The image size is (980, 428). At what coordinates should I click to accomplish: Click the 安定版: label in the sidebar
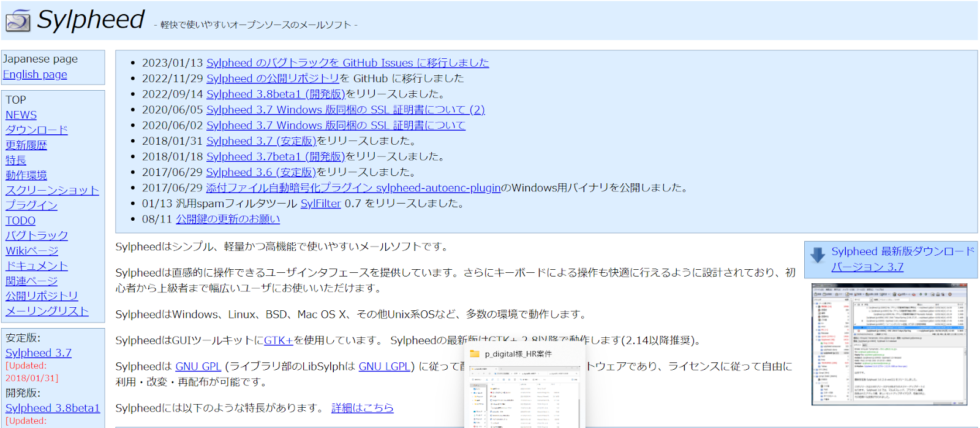(23, 338)
